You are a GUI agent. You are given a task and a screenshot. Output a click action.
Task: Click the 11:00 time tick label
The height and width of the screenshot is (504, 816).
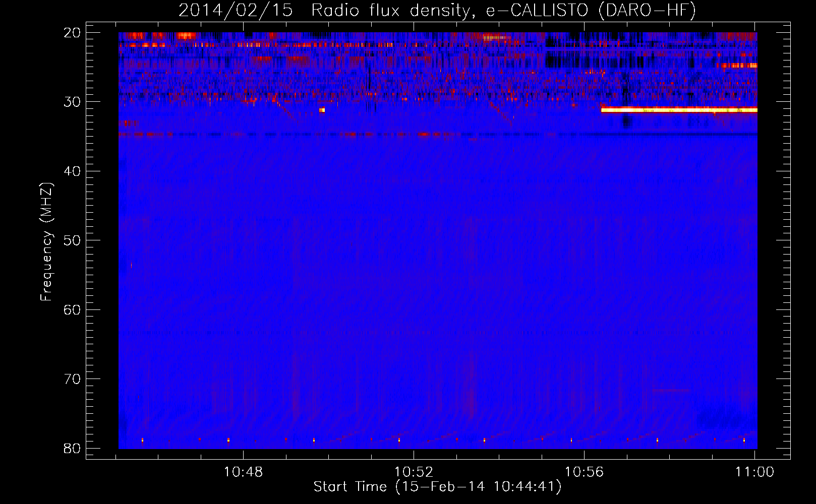754,472
